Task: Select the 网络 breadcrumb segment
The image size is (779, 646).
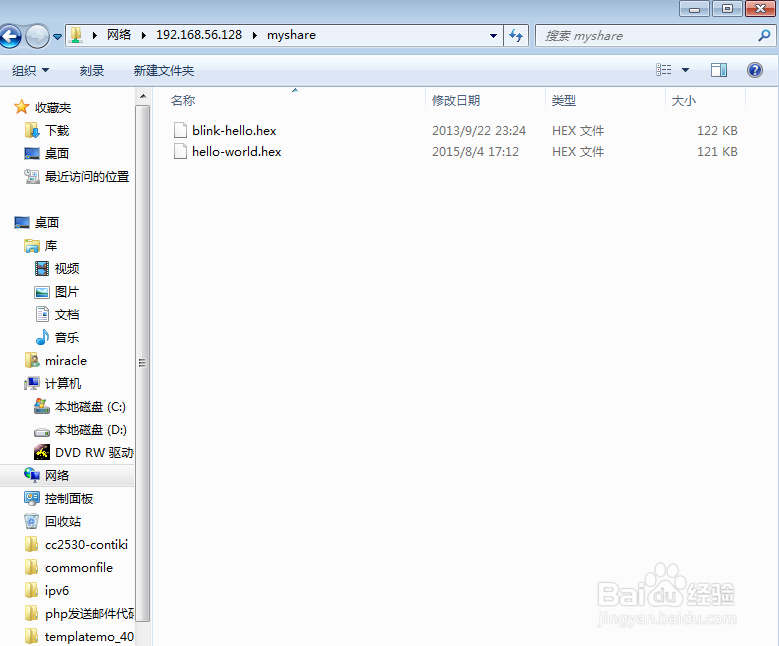Action: pyautogui.click(x=119, y=35)
